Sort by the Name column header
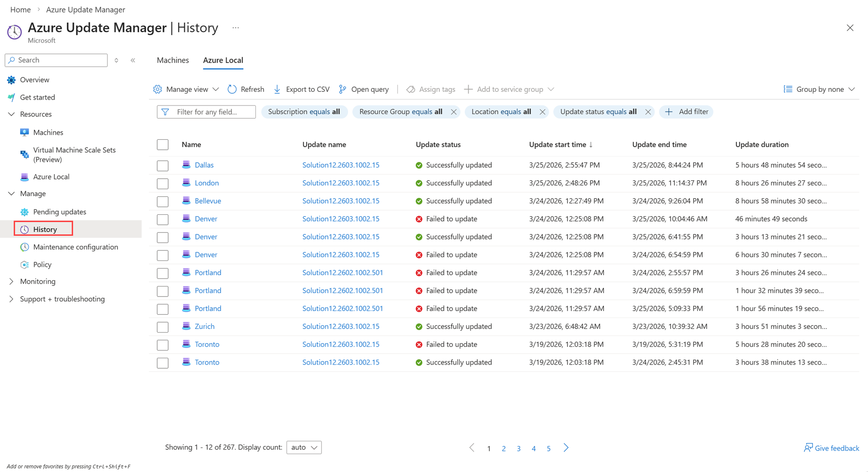 (191, 144)
